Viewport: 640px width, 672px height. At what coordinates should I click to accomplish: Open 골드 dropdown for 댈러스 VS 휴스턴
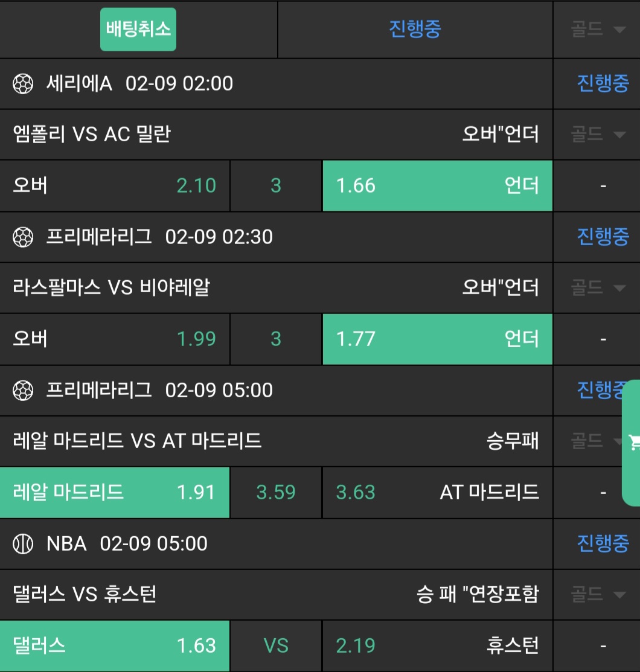pyautogui.click(x=597, y=595)
